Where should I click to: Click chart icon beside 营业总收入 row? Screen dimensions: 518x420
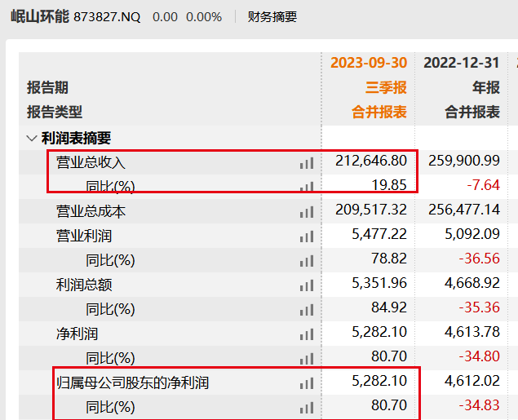point(306,162)
